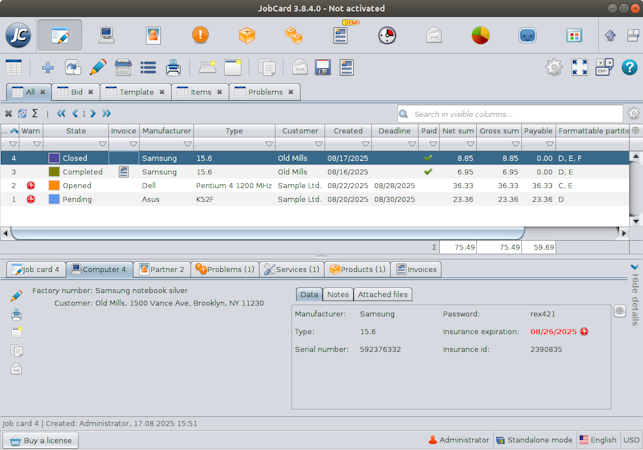This screenshot has height=450, width=643.
Task: Toggle fullscreen with the arrows icon
Action: pos(579,67)
